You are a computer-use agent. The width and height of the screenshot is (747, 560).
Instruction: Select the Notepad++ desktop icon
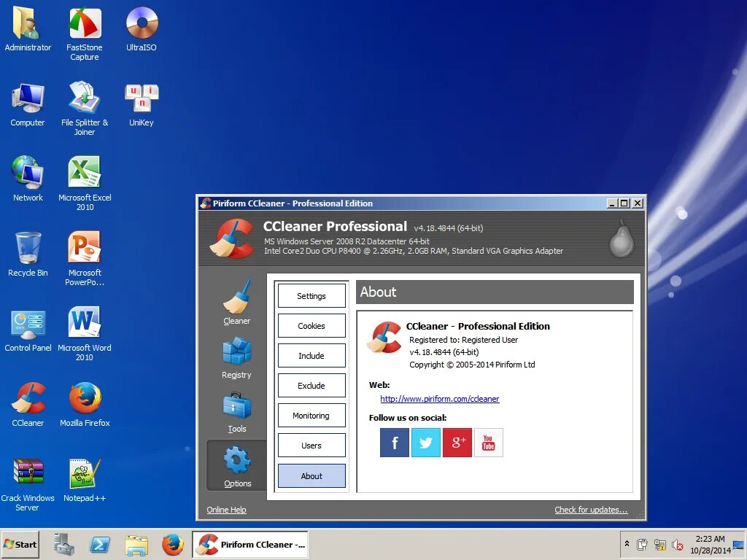pos(85,480)
